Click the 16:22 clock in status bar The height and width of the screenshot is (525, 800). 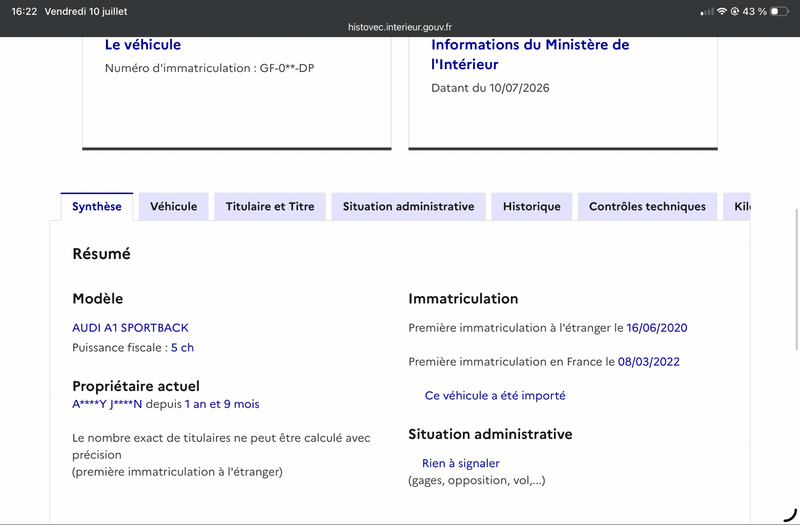pos(24,11)
